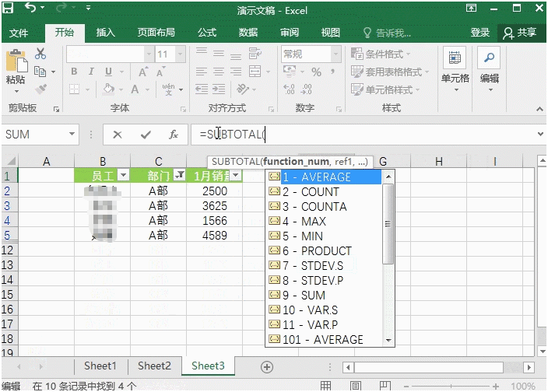Screen dimensions: 548x392
Task: Select 9 - SUM from the function list
Action: (323, 296)
